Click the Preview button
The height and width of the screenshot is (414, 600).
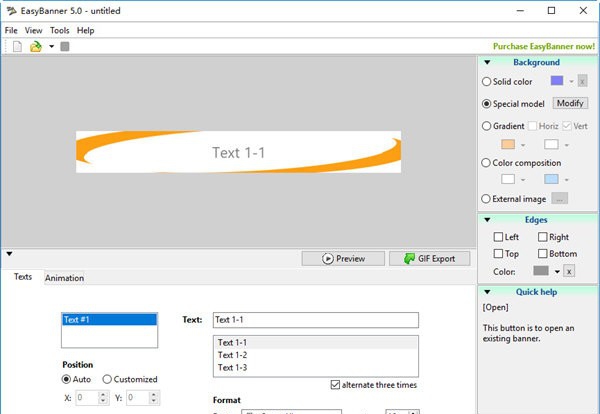[343, 259]
